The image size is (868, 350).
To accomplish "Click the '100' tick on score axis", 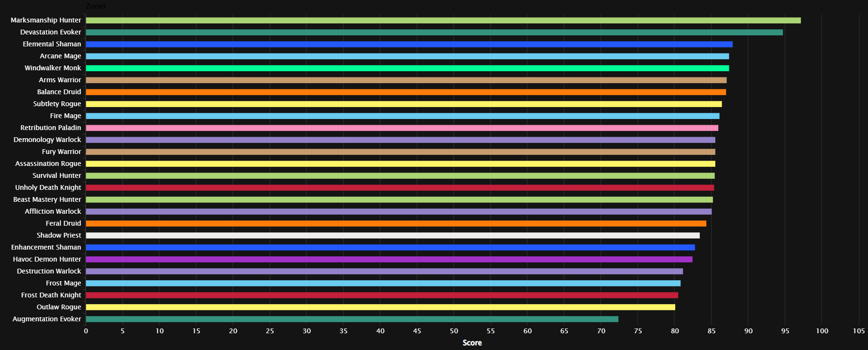I will pos(822,331).
